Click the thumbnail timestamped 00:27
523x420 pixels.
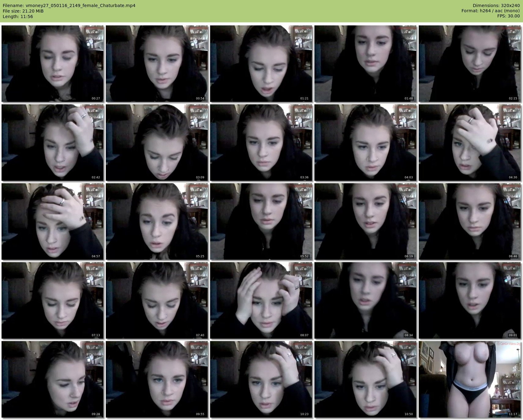53,64
